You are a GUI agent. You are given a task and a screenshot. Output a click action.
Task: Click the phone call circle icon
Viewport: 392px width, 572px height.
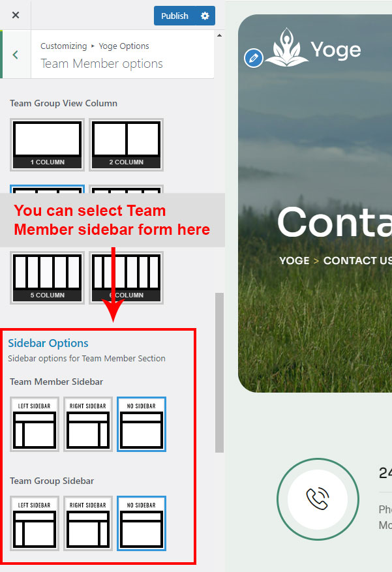coord(318,498)
